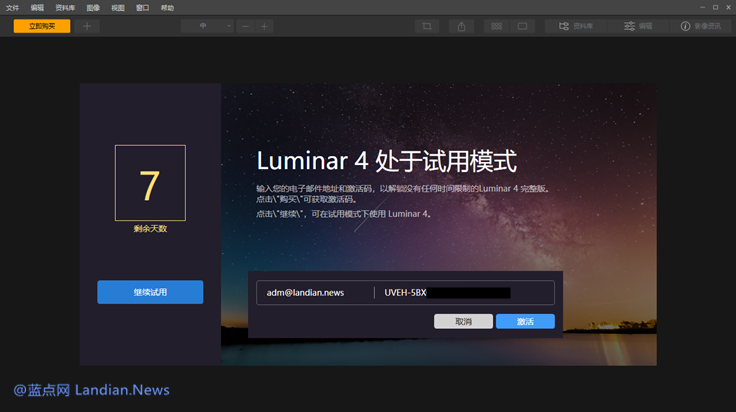Screen dimensions: 736x412
Task: Click the zoom out minus button
Action: [245, 26]
